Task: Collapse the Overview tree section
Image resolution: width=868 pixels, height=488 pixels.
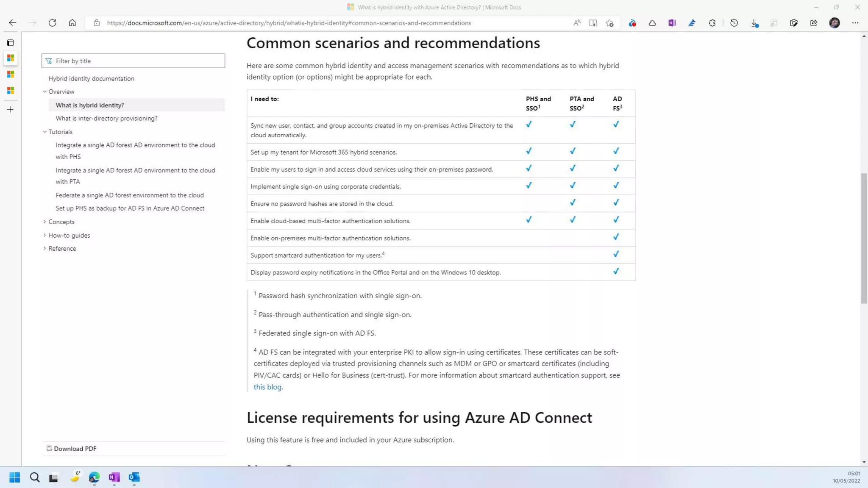Action: 45,91
